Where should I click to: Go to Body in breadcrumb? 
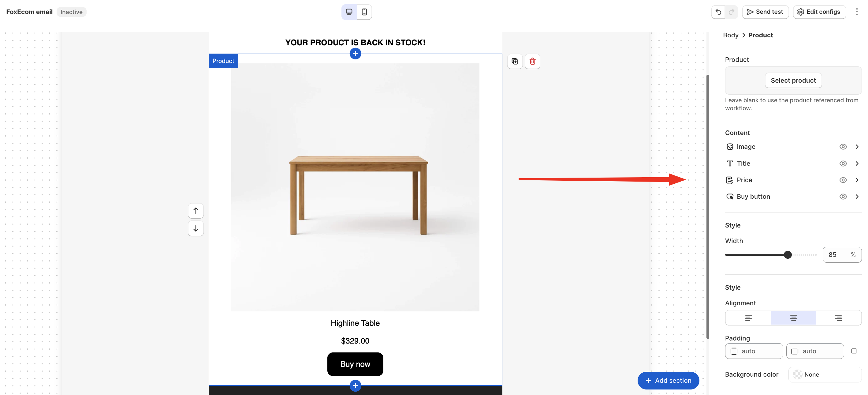[731, 35]
